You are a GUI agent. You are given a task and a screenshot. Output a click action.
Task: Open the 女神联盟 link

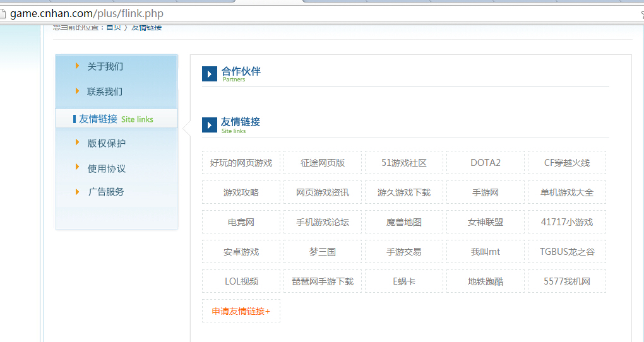[x=486, y=222]
